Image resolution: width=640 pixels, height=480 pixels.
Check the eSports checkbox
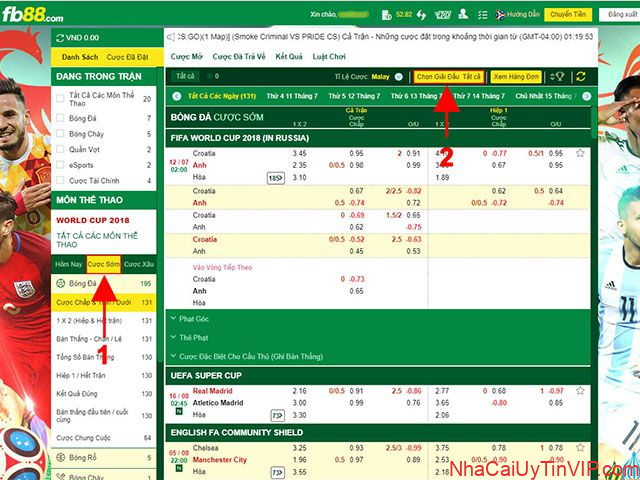(60, 165)
